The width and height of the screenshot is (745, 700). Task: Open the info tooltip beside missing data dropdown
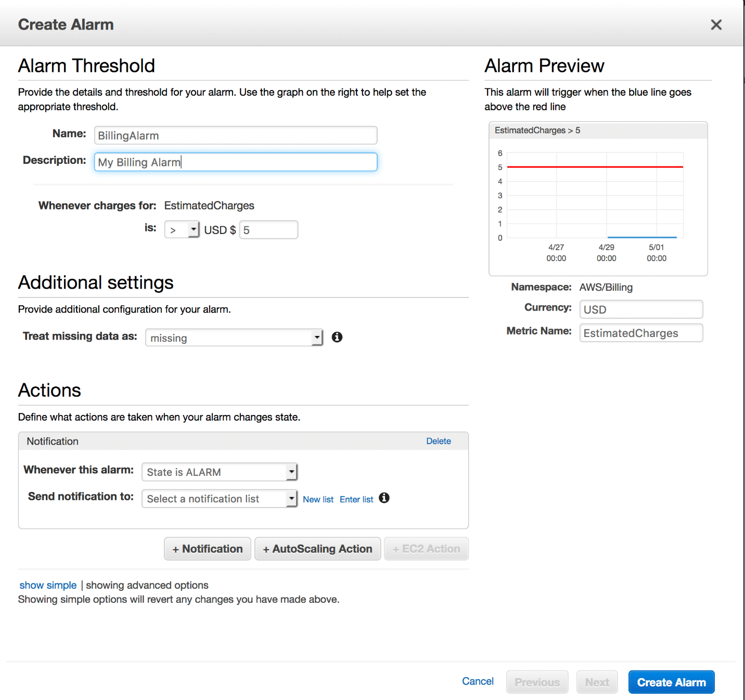click(x=337, y=337)
